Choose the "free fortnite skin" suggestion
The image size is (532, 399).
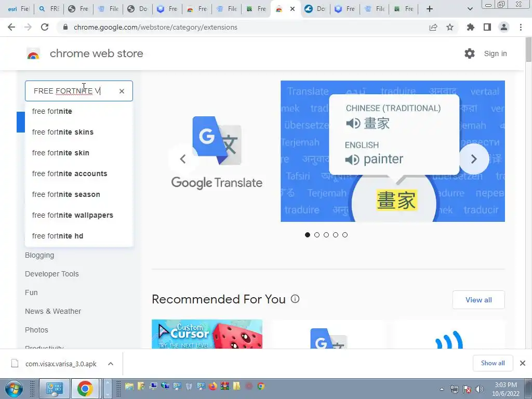pyautogui.click(x=79, y=153)
